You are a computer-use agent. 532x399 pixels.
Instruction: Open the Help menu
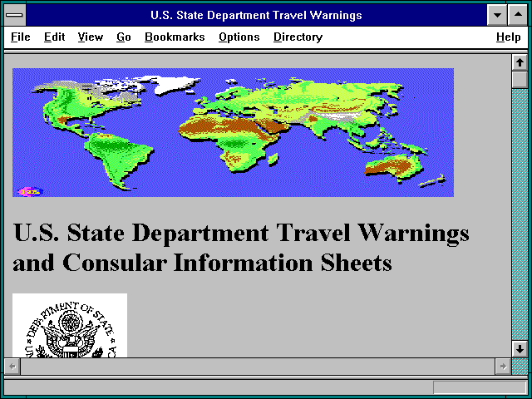point(508,37)
